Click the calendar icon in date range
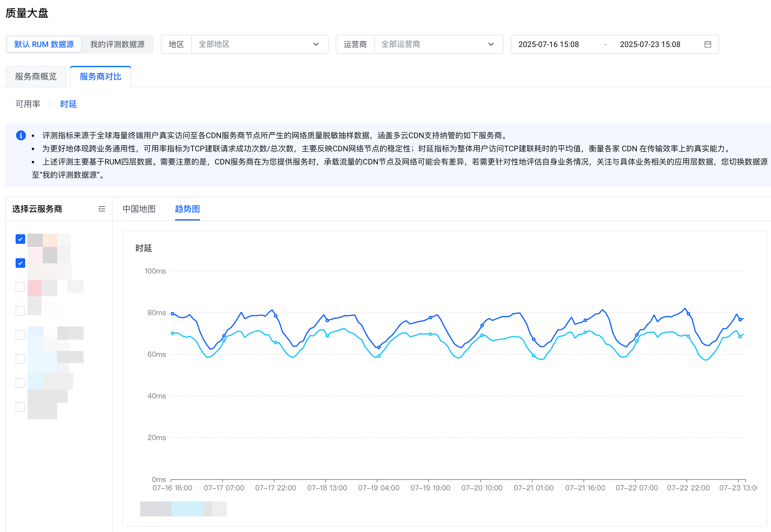 pyautogui.click(x=707, y=44)
